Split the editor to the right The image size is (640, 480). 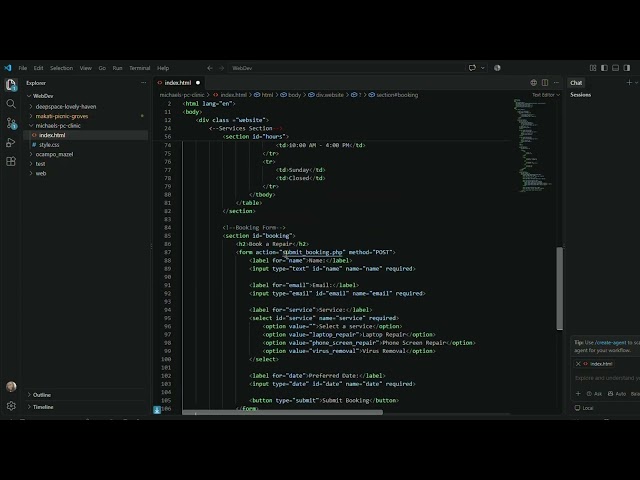[545, 82]
